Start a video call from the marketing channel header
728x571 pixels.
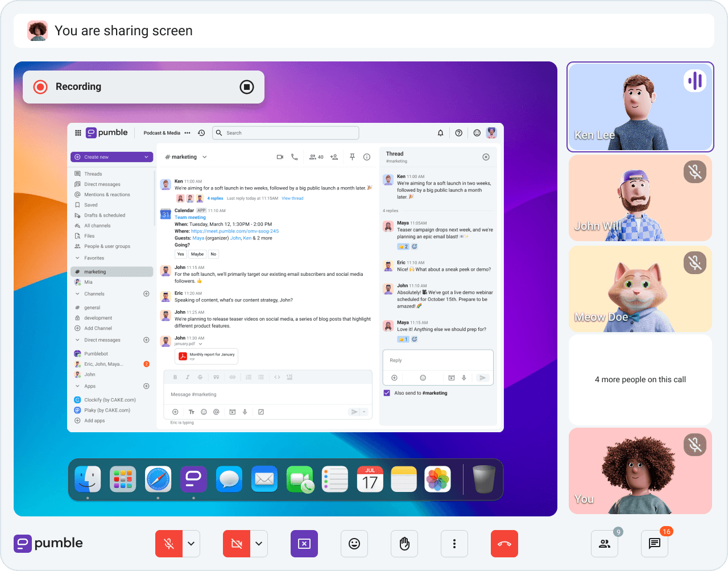point(279,156)
